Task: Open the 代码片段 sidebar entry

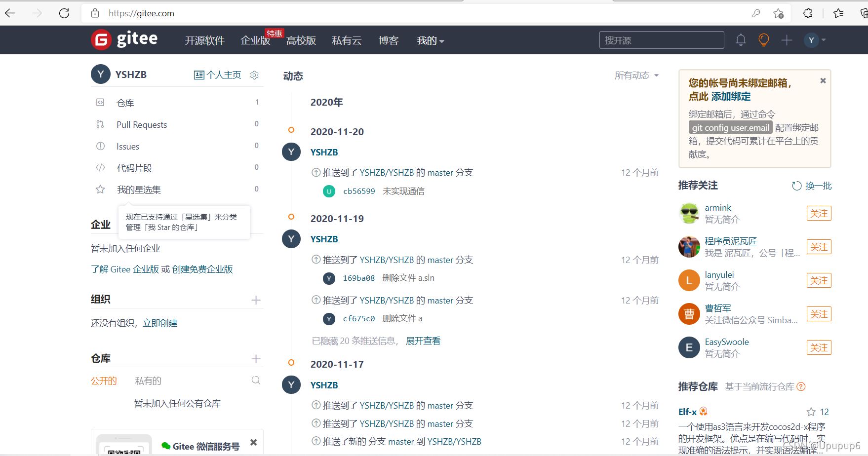Action: (x=177, y=168)
